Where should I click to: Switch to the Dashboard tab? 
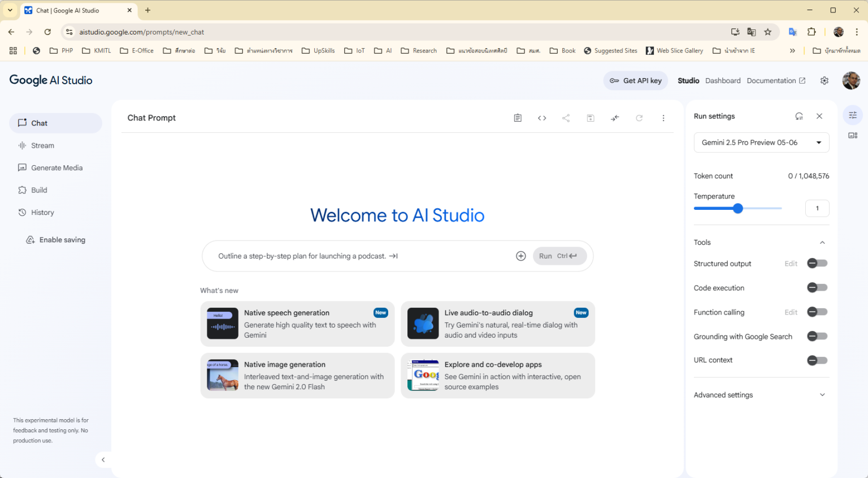723,80
